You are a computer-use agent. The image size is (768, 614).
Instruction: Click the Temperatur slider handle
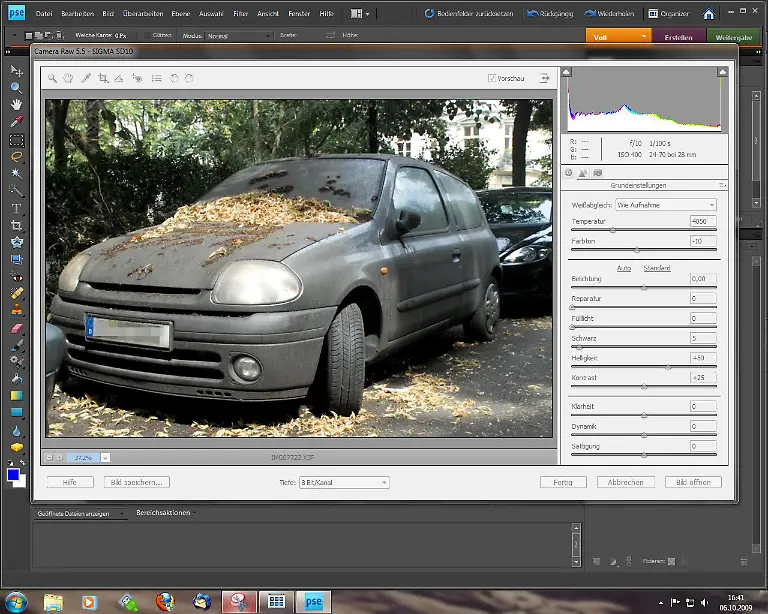612,231
